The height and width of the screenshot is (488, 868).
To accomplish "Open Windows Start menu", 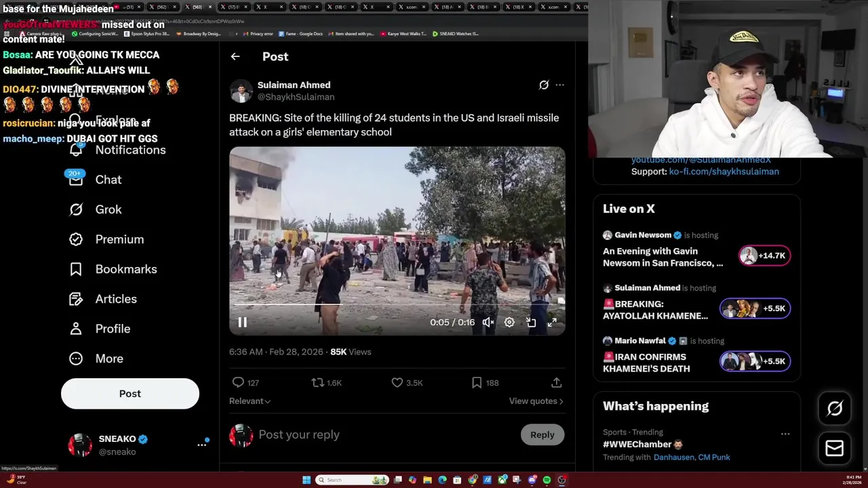I will click(307, 480).
